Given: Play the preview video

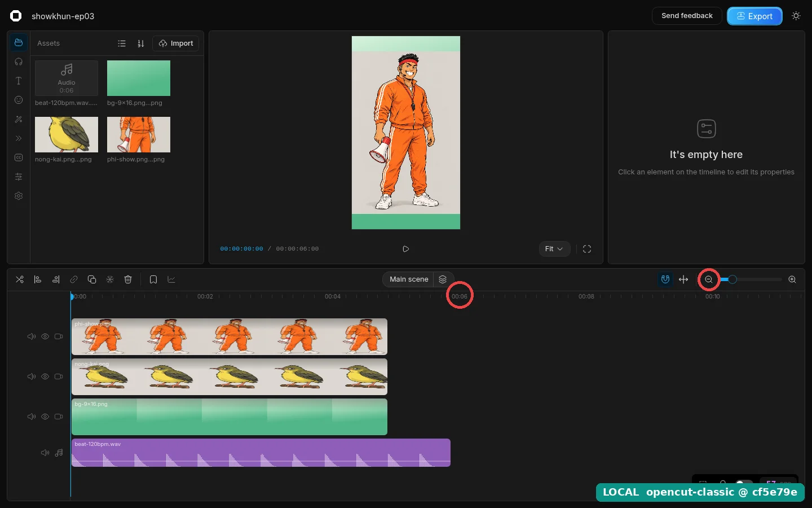Looking at the screenshot, I should tap(406, 249).
